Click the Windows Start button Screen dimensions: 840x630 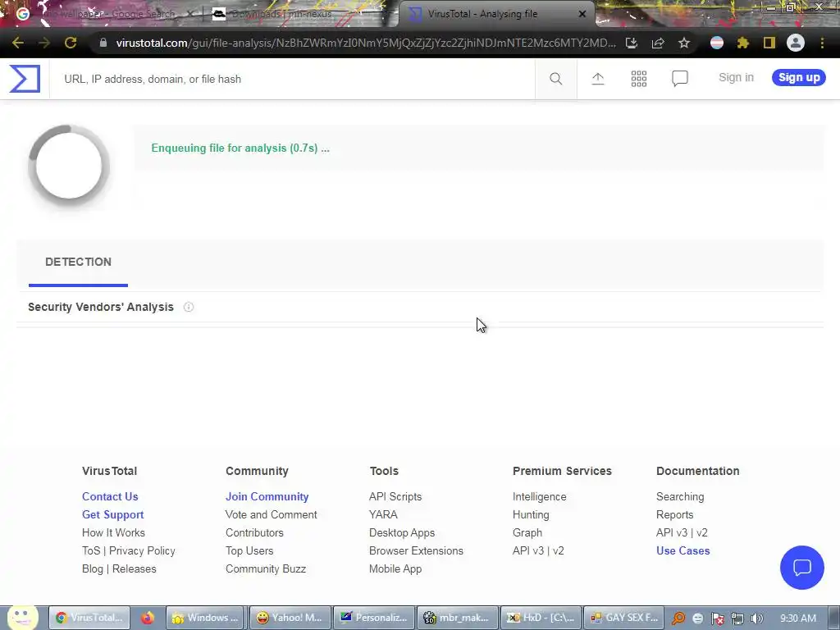[x=22, y=618]
